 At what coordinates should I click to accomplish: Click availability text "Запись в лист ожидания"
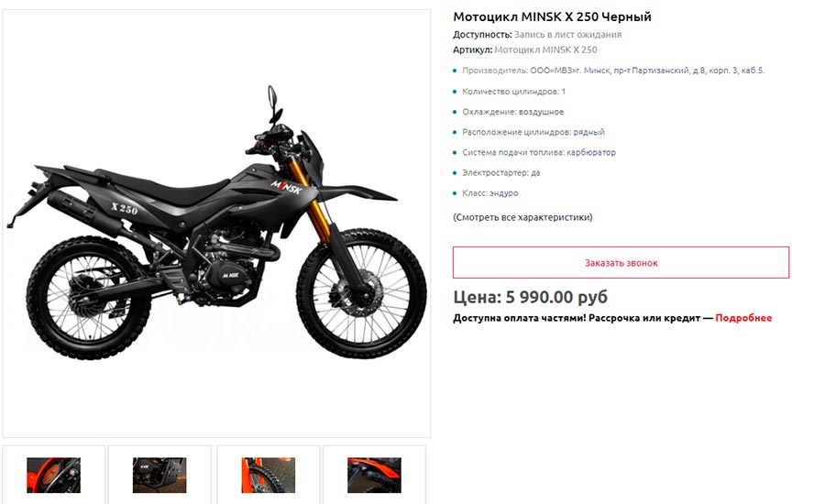point(567,35)
